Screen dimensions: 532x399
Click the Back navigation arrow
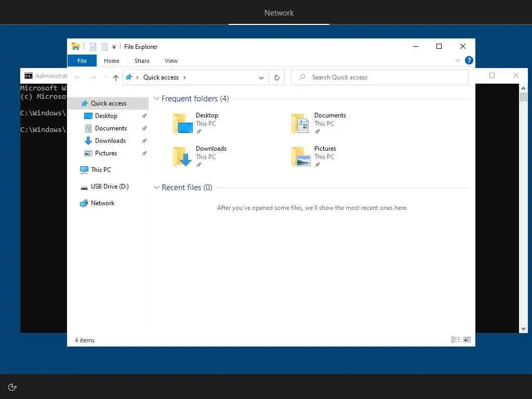78,78
